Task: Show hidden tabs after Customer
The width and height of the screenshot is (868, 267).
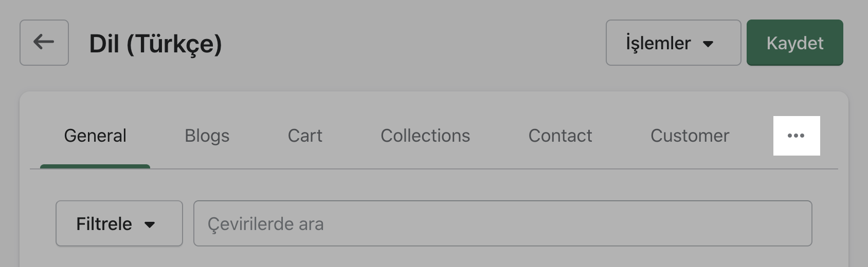Action: click(796, 136)
